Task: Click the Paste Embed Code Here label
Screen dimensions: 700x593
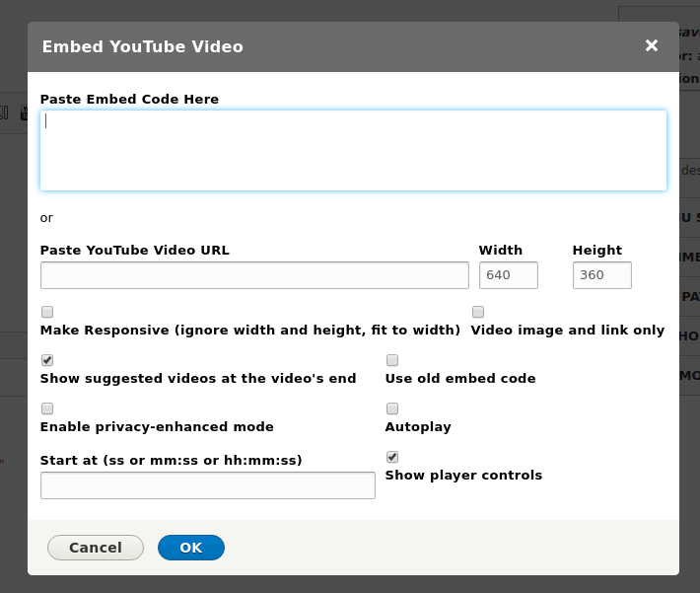Action: 129,100
